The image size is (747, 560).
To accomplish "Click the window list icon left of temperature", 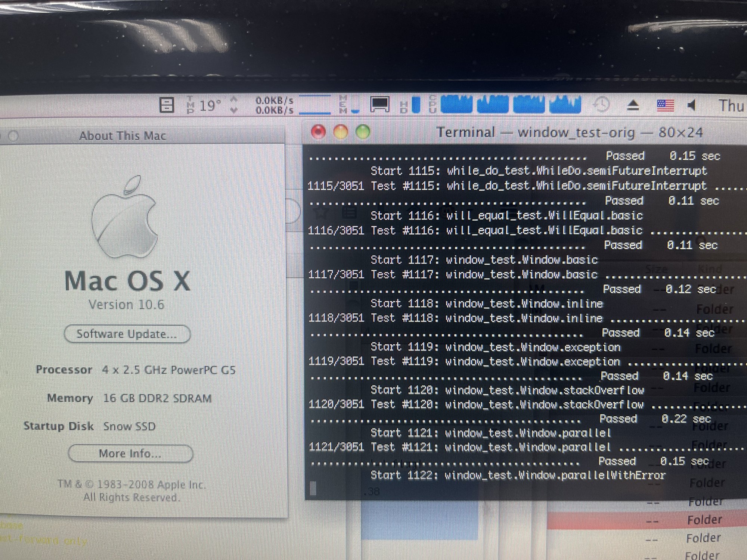I will pos(167,105).
